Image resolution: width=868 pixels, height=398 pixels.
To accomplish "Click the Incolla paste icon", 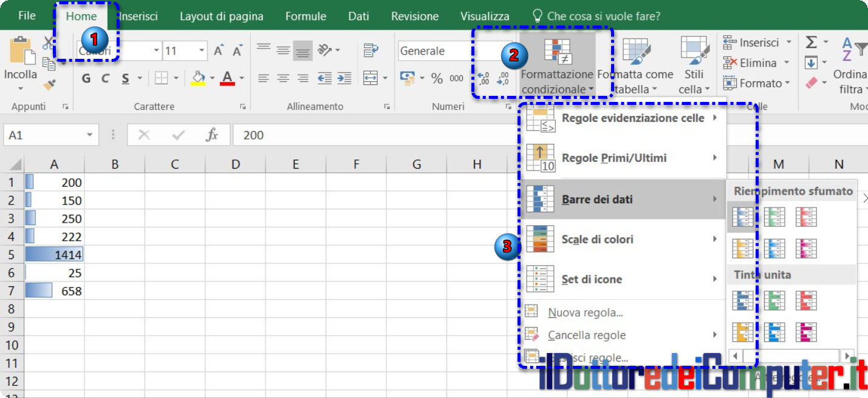I will (21, 51).
